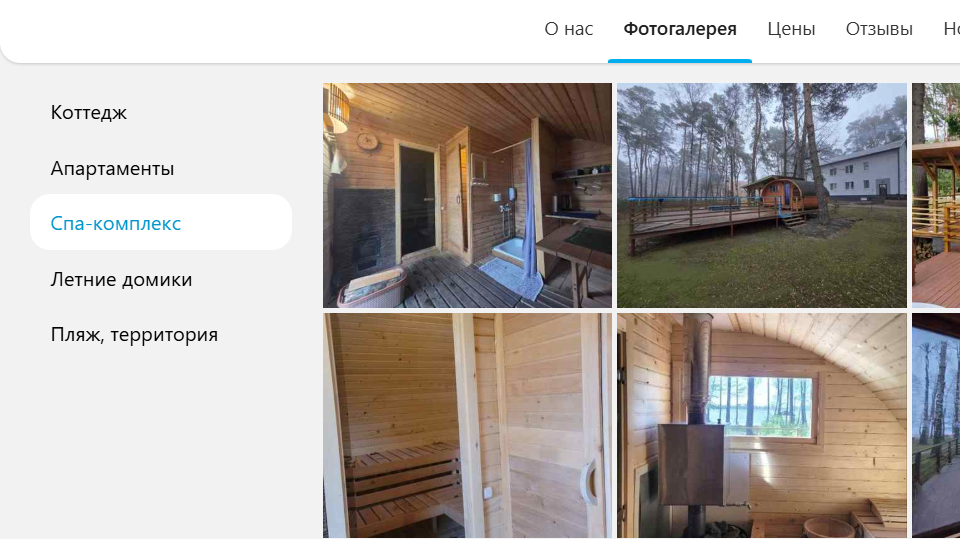960x539 pixels.
Task: Open partially visible wooden terrace photo
Action: coord(936,195)
